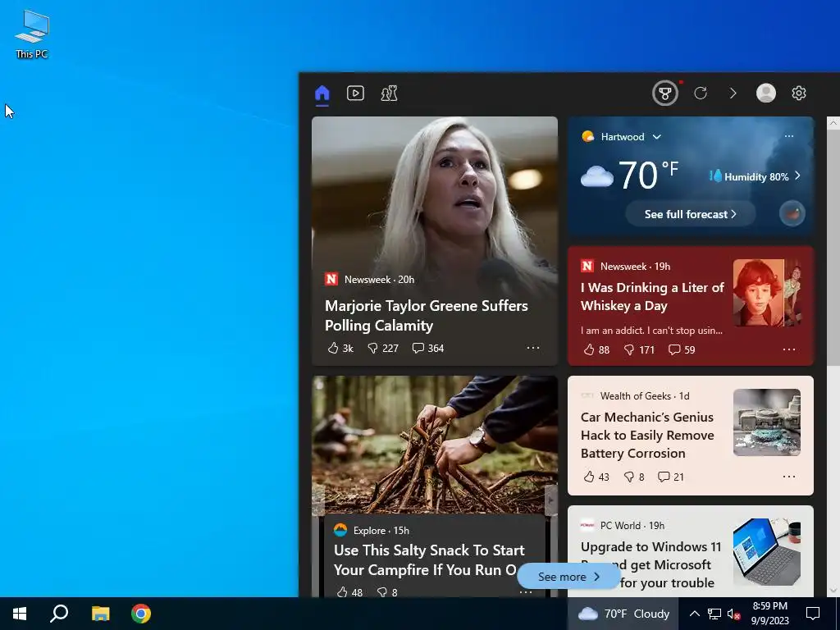Click 70°F Cloudy taskbar weather widget

[x=623, y=614]
